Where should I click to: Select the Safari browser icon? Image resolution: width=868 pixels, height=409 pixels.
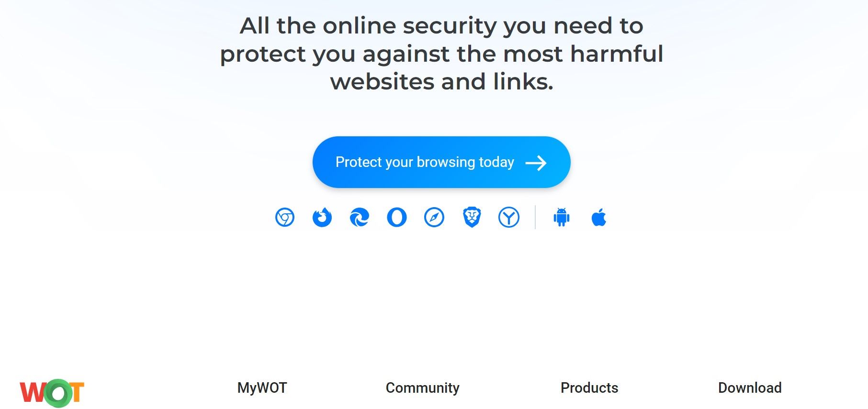point(434,218)
